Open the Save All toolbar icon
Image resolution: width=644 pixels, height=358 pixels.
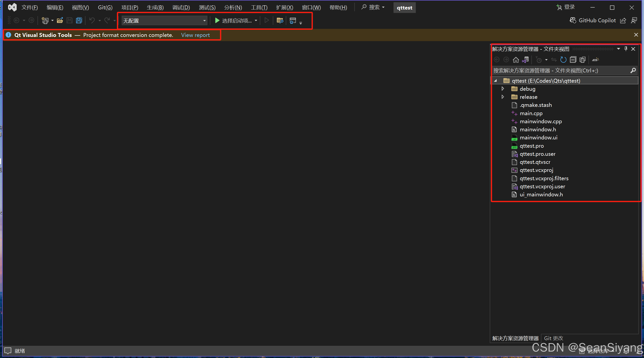[x=79, y=20]
